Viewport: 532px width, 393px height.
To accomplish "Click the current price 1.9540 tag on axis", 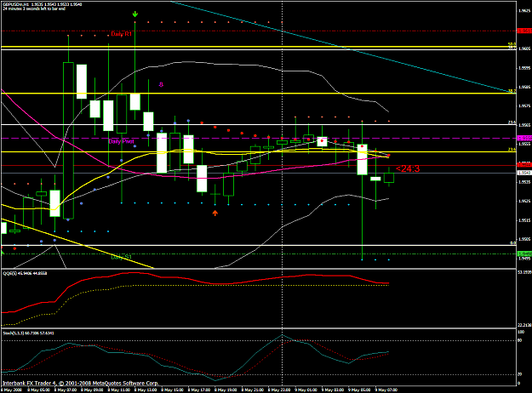I will [524, 173].
